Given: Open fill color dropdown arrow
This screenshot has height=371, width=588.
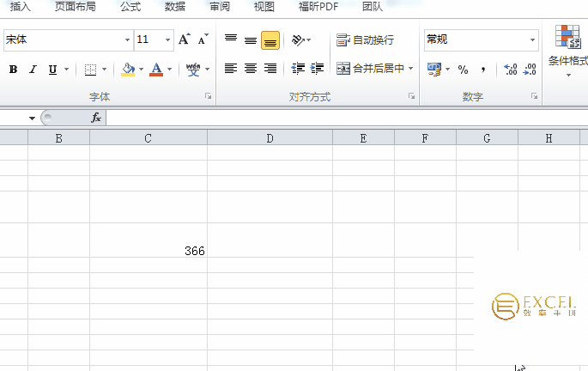Looking at the screenshot, I should point(141,70).
